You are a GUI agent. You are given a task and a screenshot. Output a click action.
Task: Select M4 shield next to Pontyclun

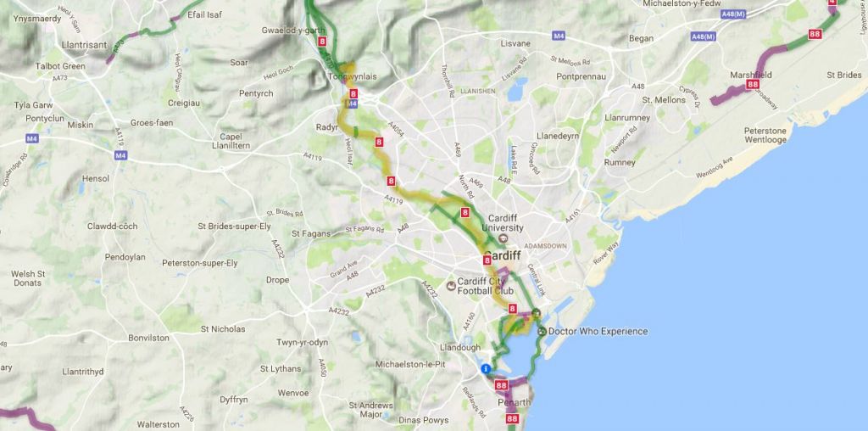coord(32,138)
